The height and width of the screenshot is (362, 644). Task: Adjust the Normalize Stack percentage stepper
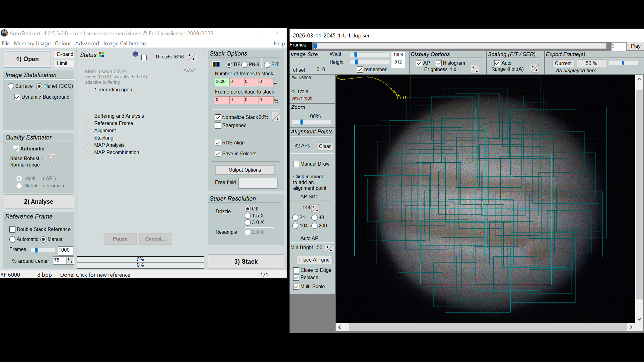[276, 117]
